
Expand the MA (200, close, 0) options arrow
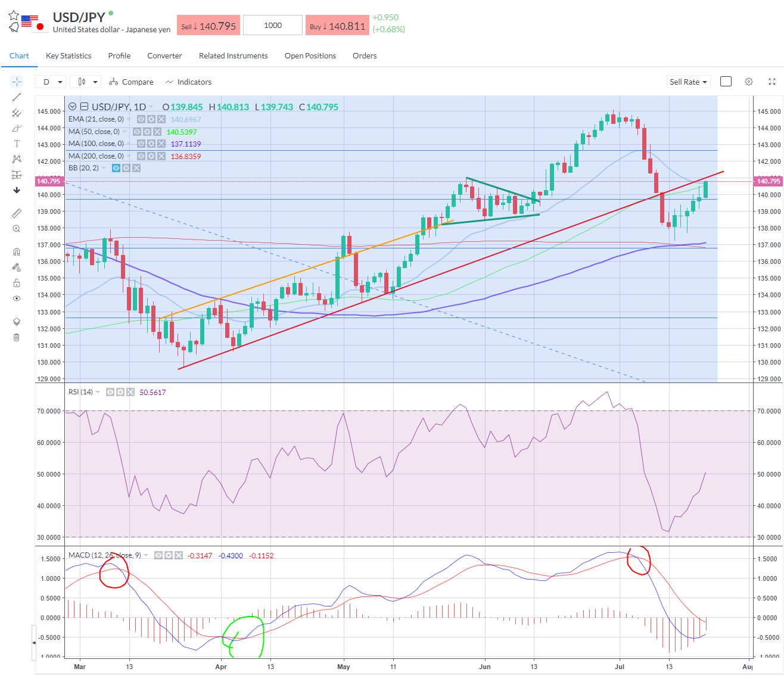[x=129, y=156]
